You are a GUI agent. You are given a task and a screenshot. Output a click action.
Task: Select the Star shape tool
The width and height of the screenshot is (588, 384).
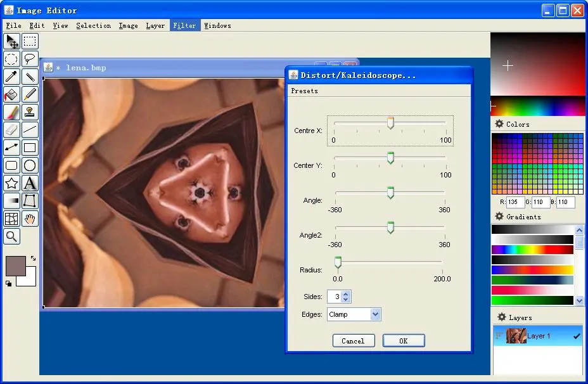point(11,183)
